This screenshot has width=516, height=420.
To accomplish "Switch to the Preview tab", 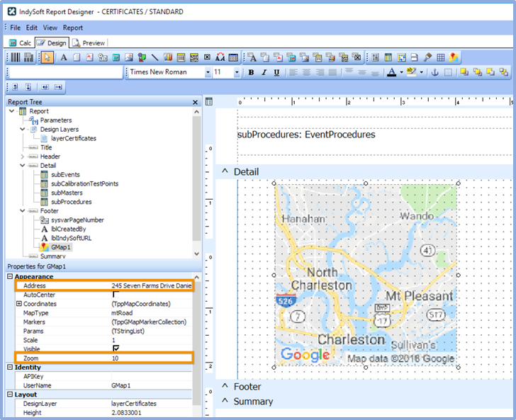I will 89,43.
